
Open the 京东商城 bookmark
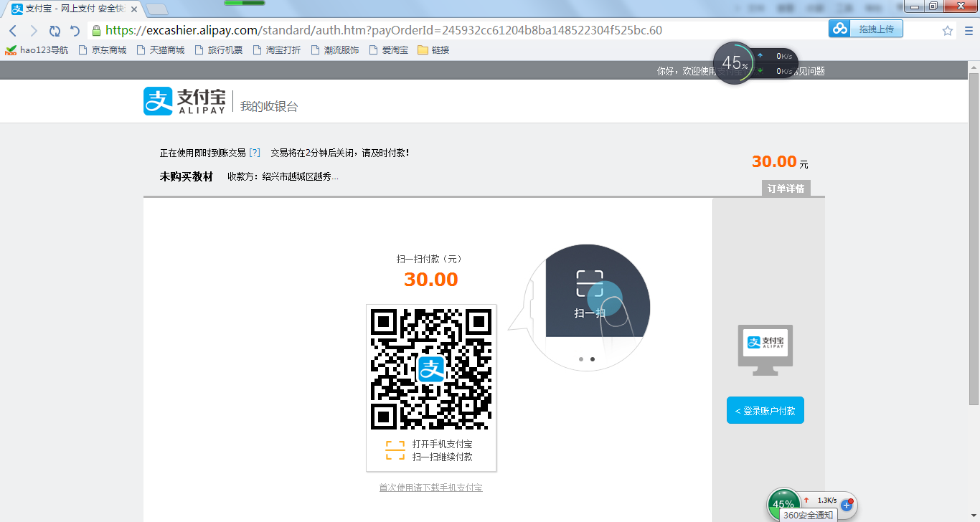[x=102, y=50]
